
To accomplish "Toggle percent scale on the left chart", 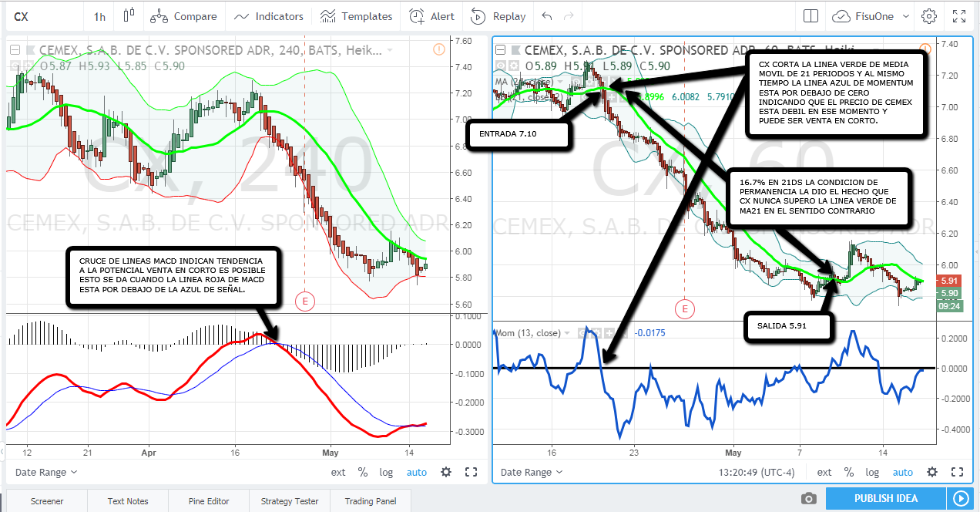I will point(363,472).
